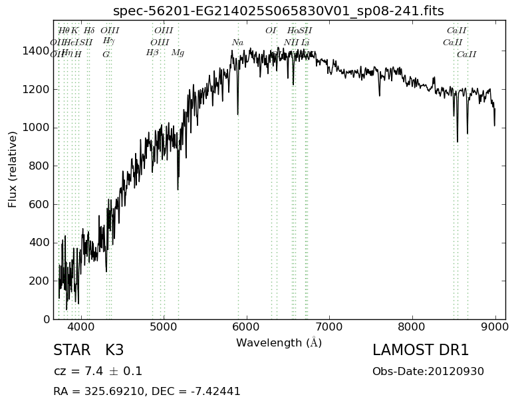Click the Mg line label
The height and width of the screenshot is (399, 532).
[x=178, y=53]
